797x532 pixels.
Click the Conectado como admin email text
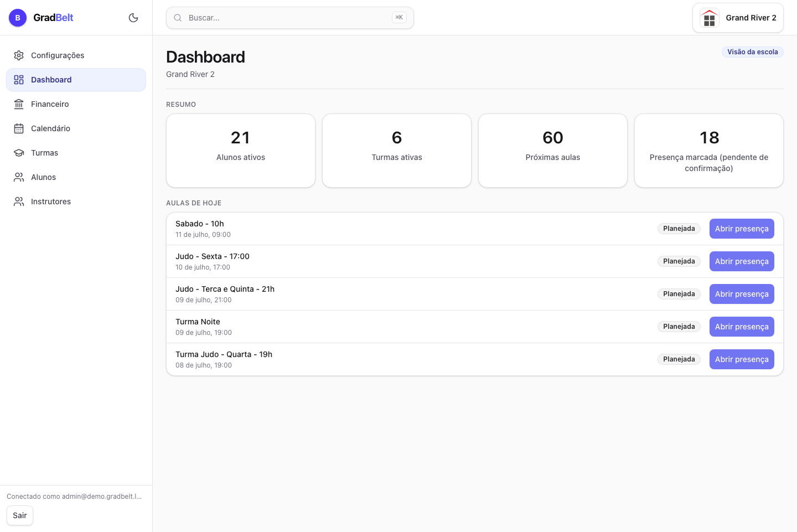pos(74,497)
